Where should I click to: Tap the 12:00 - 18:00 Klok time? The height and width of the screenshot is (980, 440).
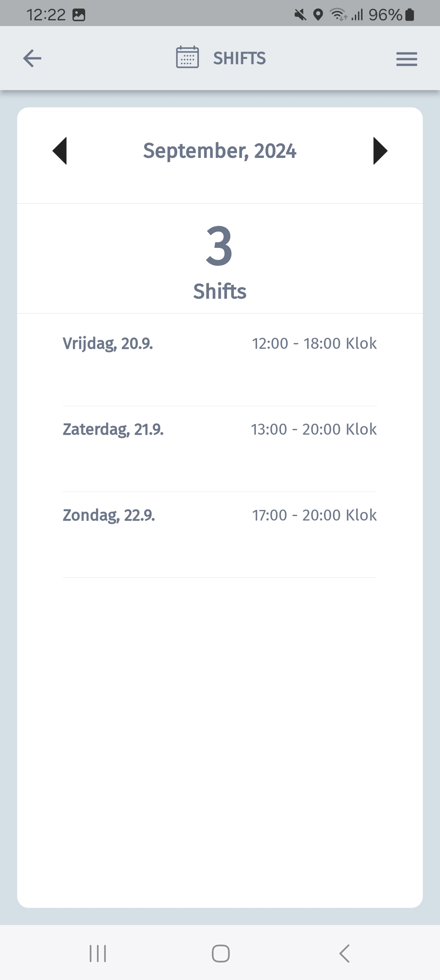[x=314, y=343]
